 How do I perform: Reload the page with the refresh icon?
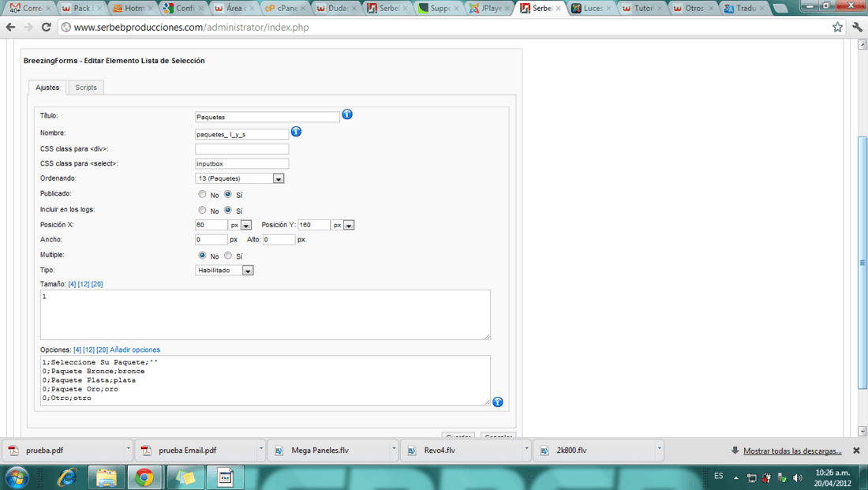(47, 27)
